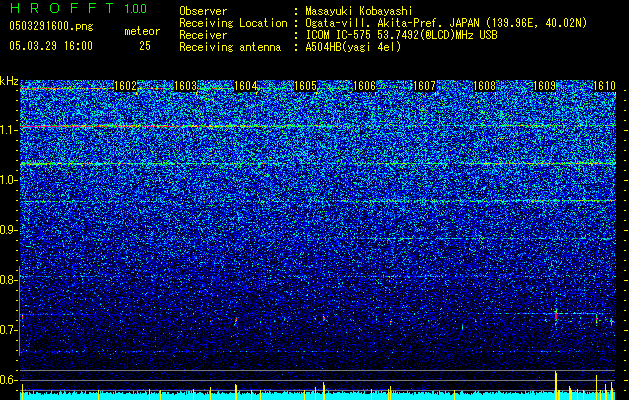Image resolution: width=629 pixels, height=400 pixels.
Task: Click the 0.6 frequency axis label
Action: click(x=8, y=380)
